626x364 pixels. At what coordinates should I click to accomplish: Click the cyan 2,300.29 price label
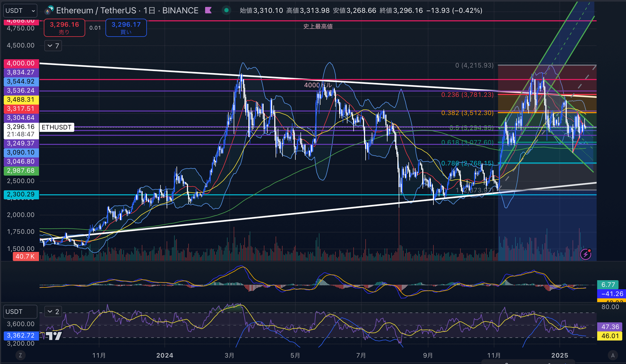click(21, 194)
